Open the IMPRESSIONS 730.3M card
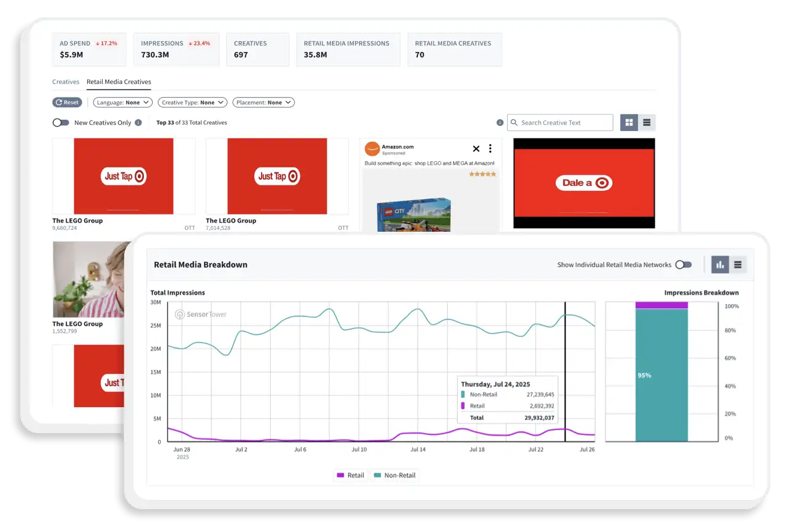Viewport: 797px width, 532px height. [x=176, y=49]
